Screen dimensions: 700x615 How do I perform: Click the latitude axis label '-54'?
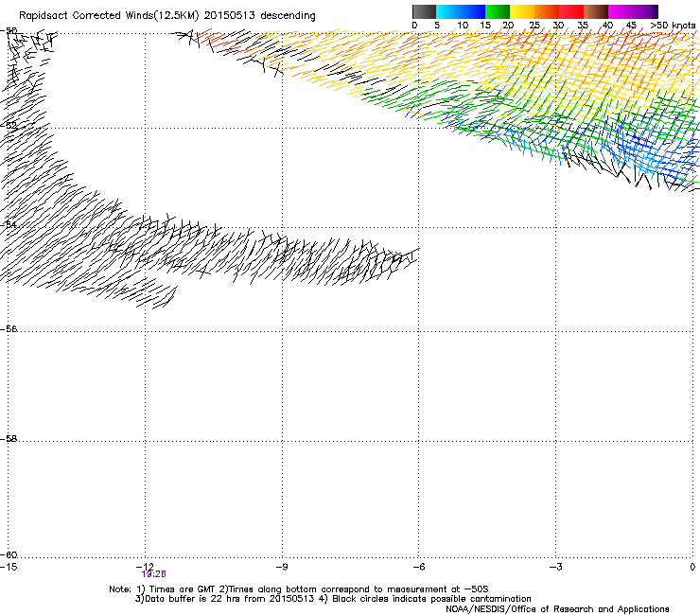[x=9, y=224]
